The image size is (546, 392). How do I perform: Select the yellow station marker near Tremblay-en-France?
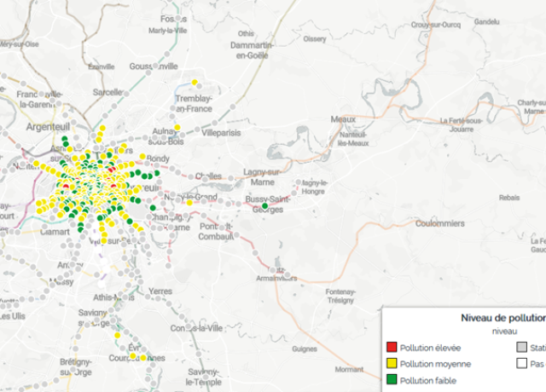pyautogui.click(x=195, y=83)
